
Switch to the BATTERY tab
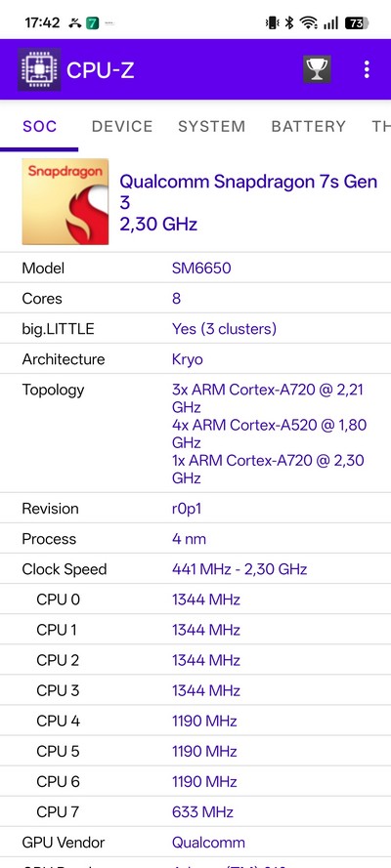[309, 126]
